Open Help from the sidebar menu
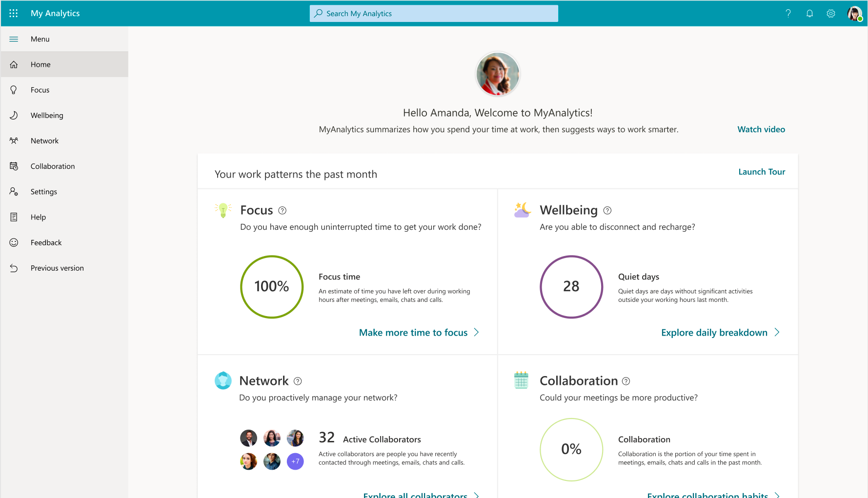The image size is (868, 498). pos(14,217)
